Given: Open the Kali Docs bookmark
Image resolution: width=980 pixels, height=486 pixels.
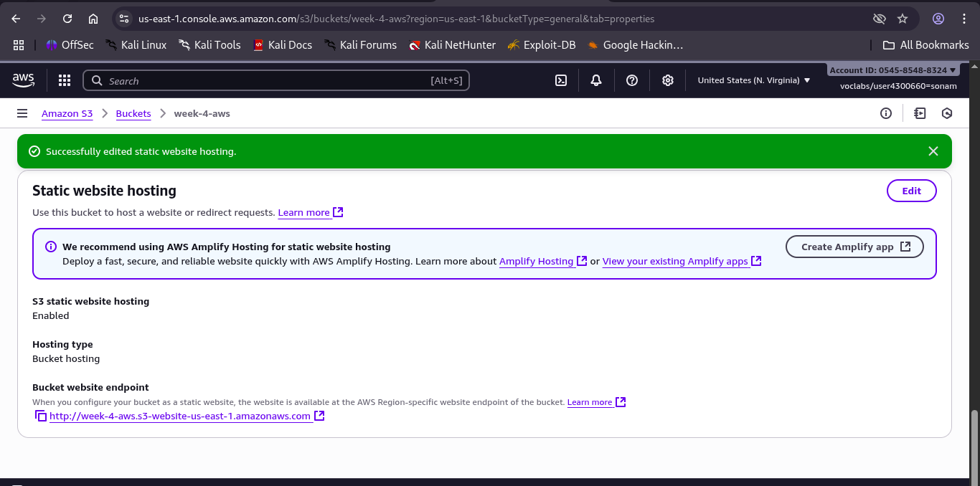Looking at the screenshot, I should click(283, 44).
